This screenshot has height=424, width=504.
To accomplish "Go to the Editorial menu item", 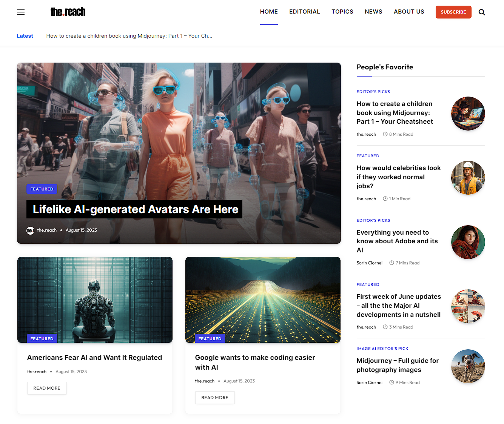I will coord(304,12).
